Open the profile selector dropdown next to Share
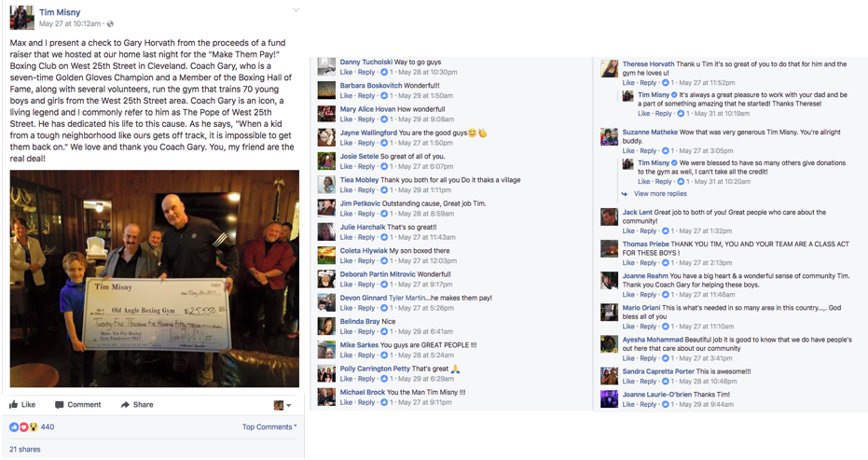 tap(282, 406)
